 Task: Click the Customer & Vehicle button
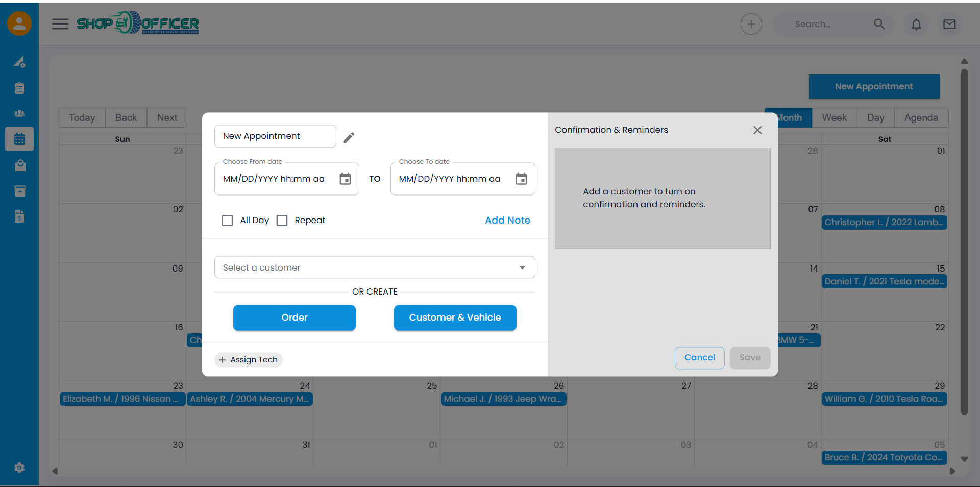(455, 318)
